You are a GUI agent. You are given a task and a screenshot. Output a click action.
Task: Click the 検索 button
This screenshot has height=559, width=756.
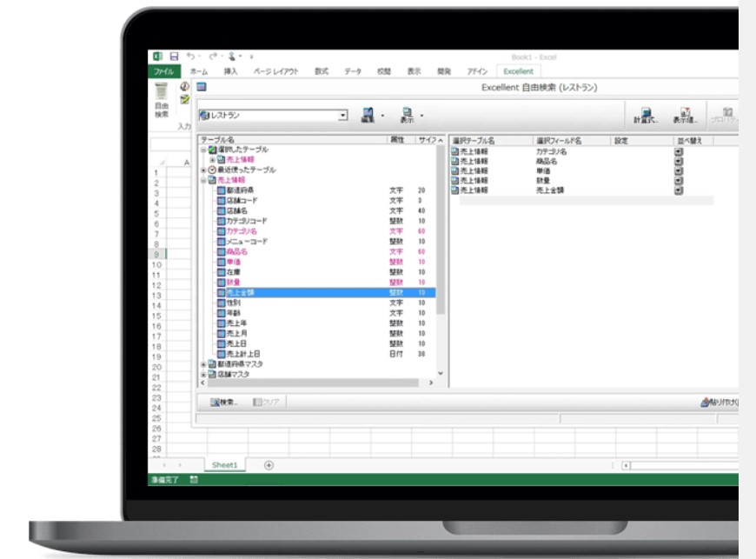click(x=224, y=402)
